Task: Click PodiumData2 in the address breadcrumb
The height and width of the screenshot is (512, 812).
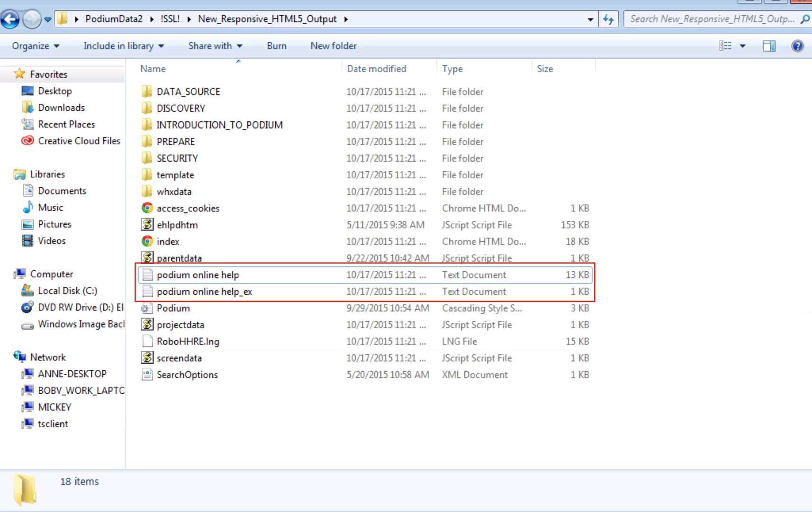Action: click(114, 19)
